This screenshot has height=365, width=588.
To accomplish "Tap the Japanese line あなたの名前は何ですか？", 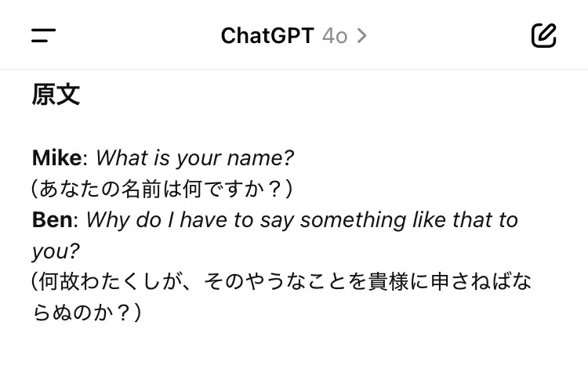I will [x=163, y=189].
